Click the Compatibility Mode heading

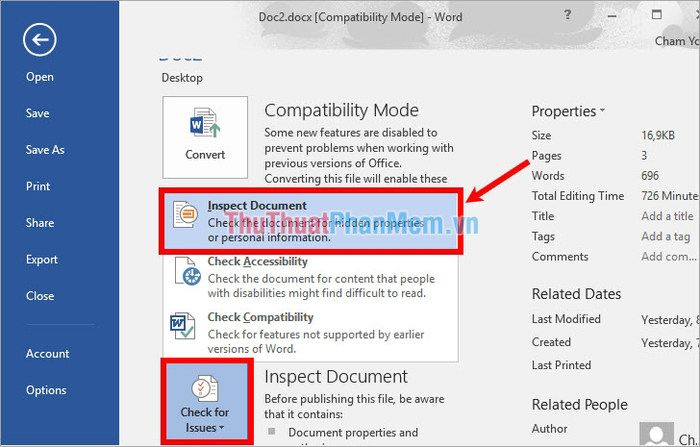pos(342,110)
